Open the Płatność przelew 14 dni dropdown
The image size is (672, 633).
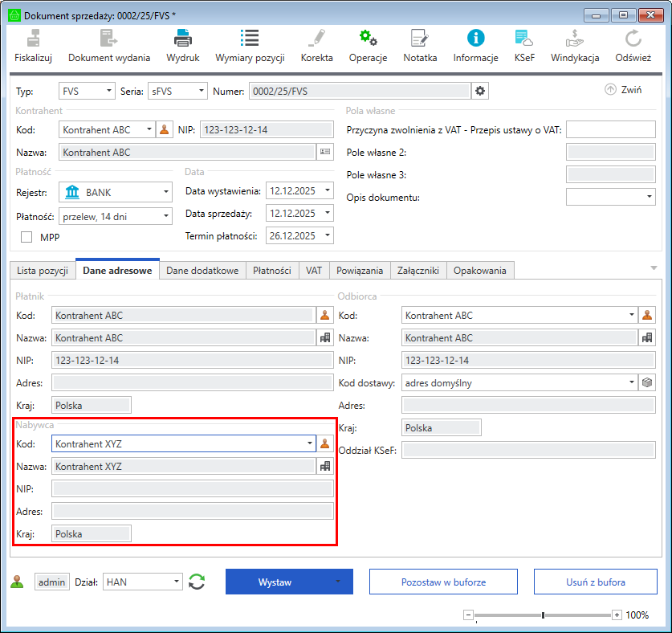[x=165, y=216]
